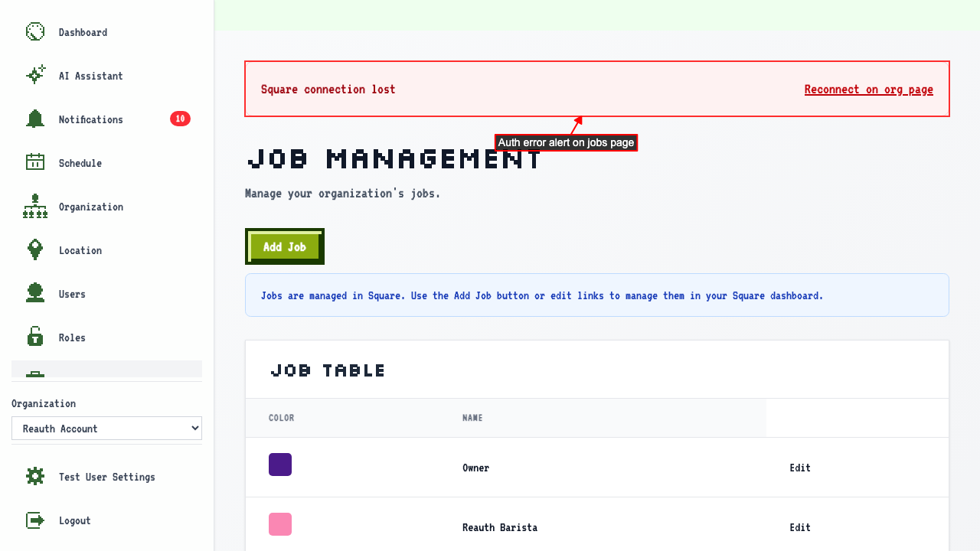Image resolution: width=980 pixels, height=551 pixels.
Task: Open the Schedule page
Action: point(106,163)
